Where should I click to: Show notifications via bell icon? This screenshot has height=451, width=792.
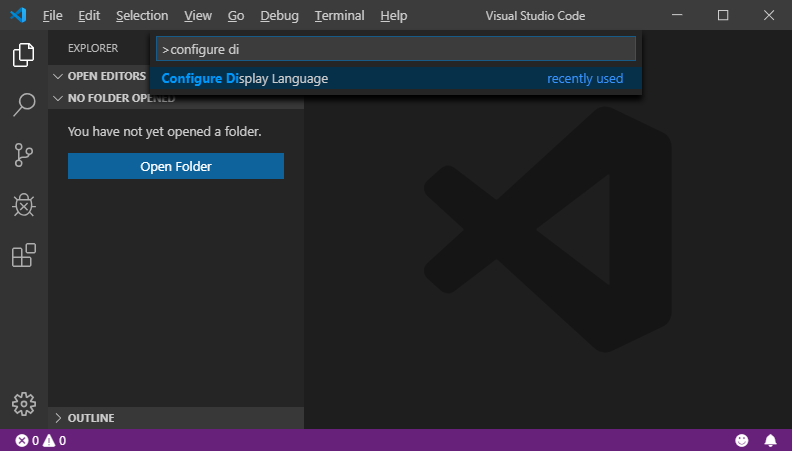pos(770,440)
